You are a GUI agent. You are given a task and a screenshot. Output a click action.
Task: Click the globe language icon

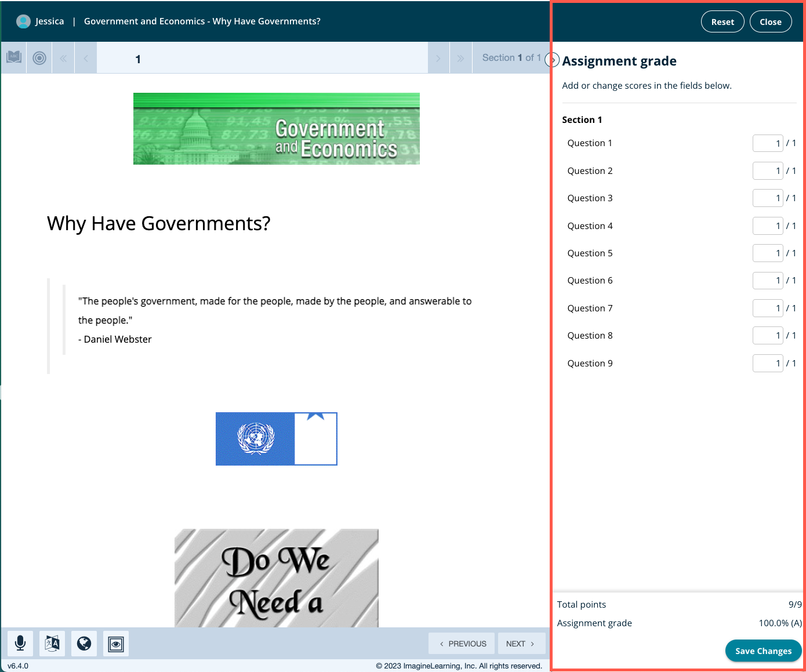(x=84, y=644)
